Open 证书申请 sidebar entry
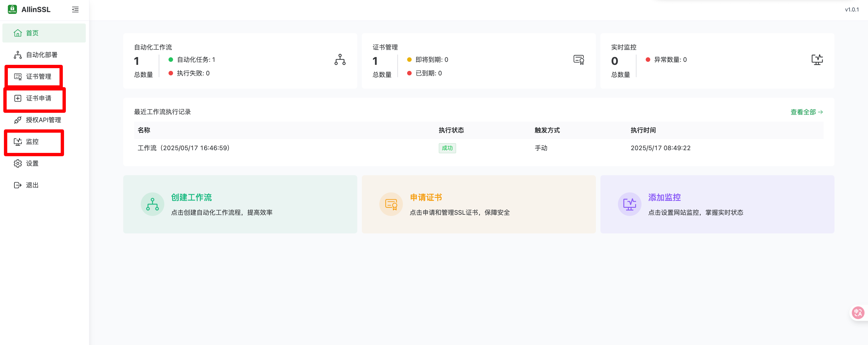Viewport: 868px width, 345px height. 38,98
